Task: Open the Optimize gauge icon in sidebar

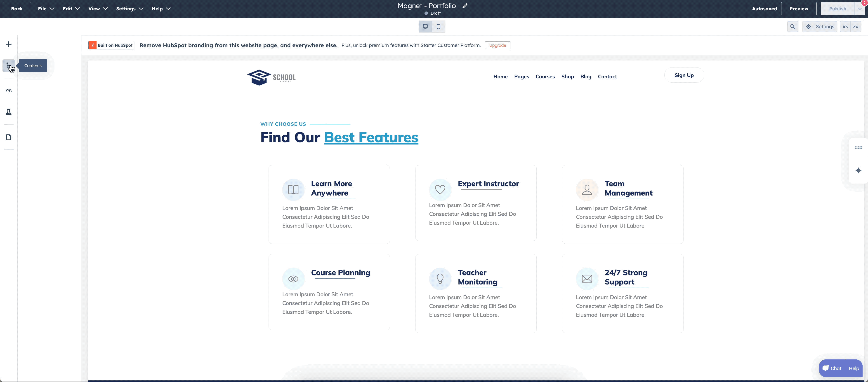Action: click(9, 91)
